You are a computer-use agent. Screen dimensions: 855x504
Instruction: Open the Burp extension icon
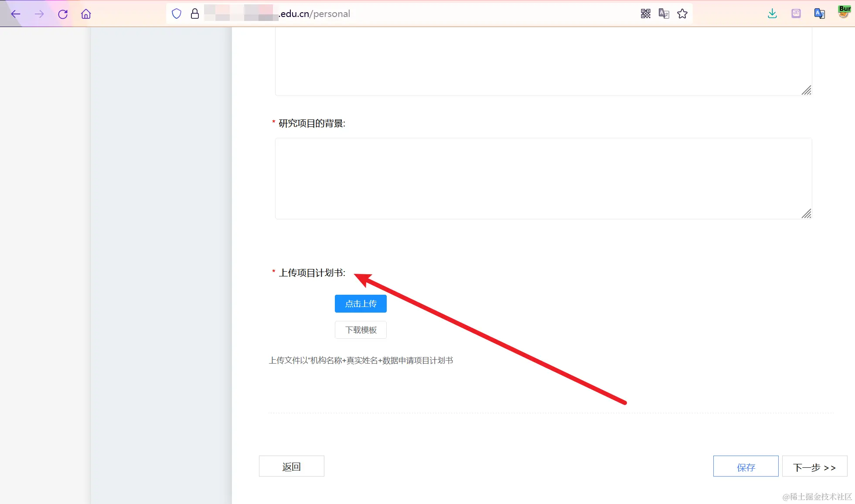[x=844, y=12]
